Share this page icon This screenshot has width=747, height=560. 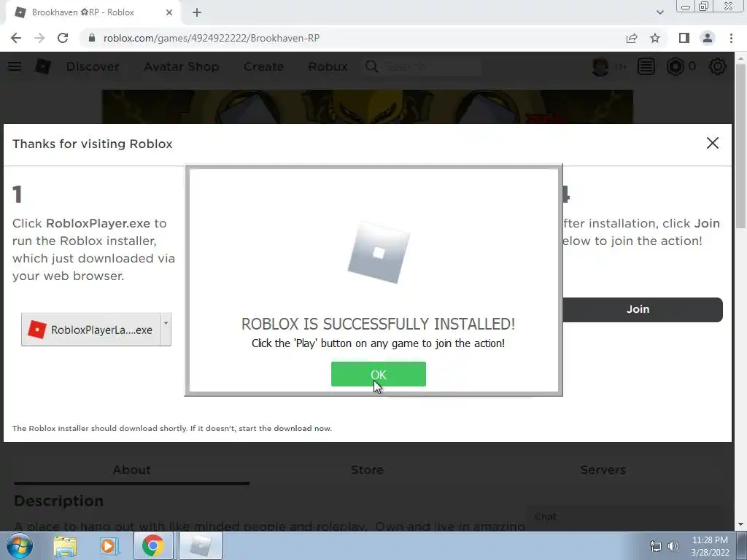pyautogui.click(x=632, y=38)
